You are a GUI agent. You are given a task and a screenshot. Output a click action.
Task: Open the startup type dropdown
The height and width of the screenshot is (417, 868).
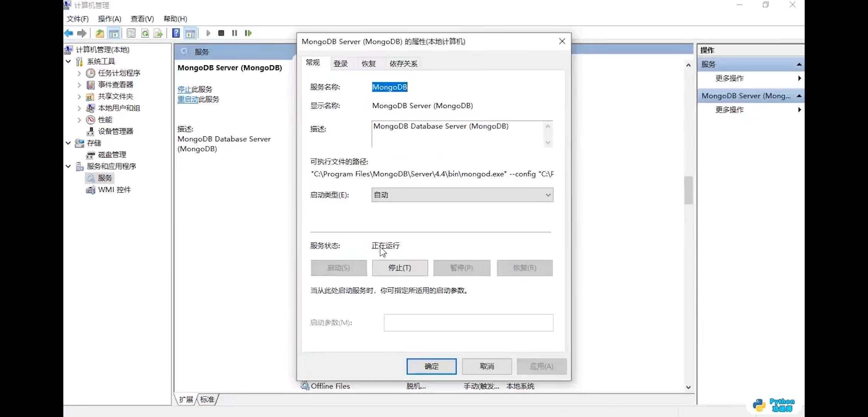click(462, 195)
